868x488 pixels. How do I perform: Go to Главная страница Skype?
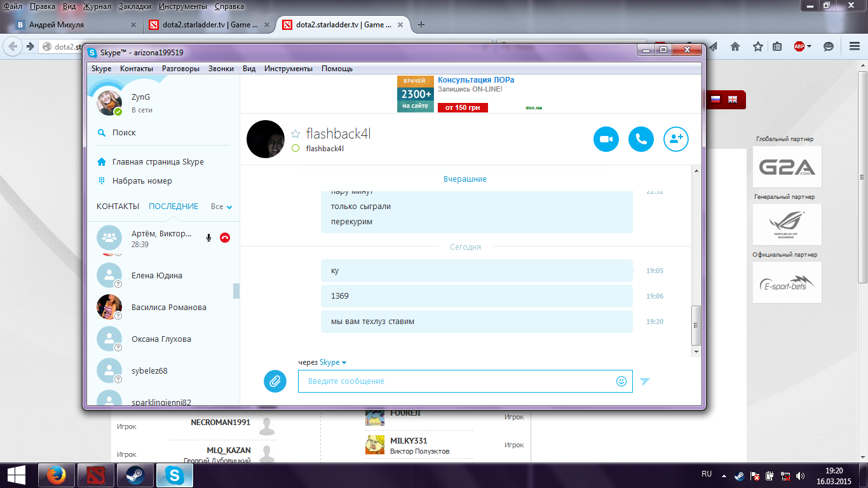point(158,162)
